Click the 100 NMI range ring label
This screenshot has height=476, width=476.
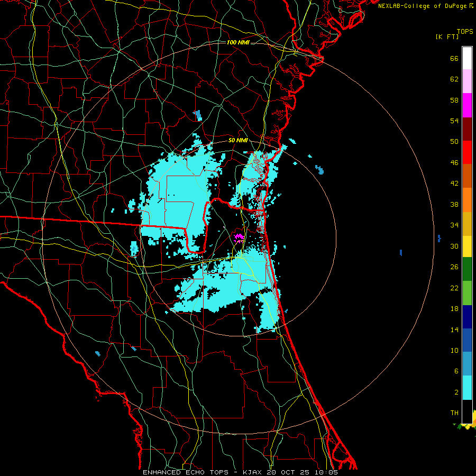click(x=238, y=42)
